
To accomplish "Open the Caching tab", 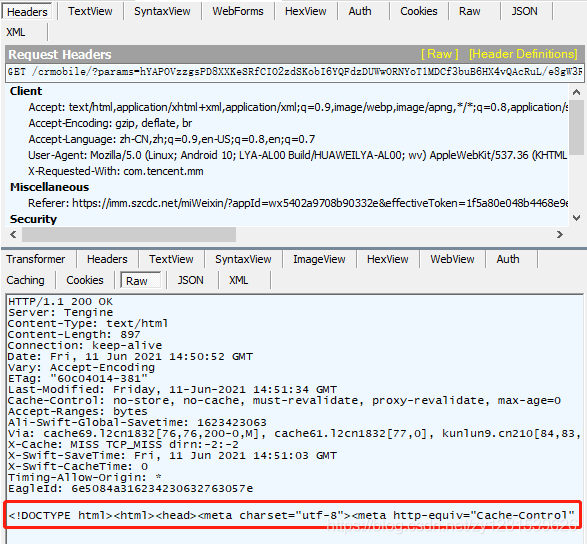I will point(25,280).
